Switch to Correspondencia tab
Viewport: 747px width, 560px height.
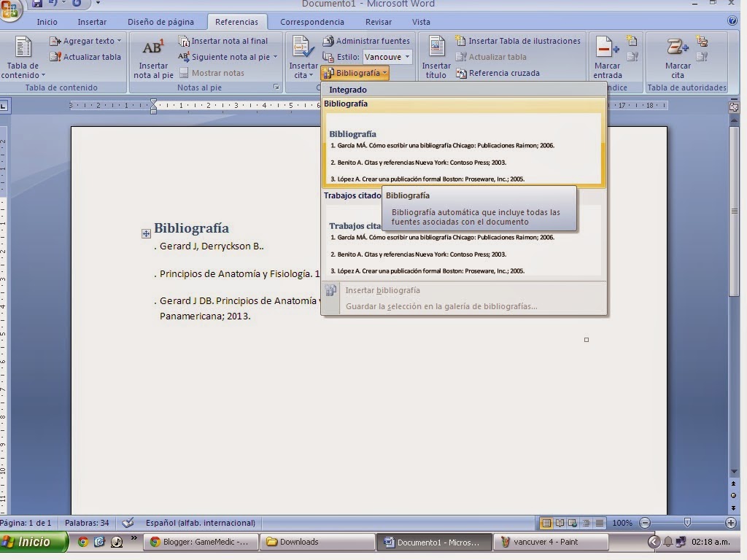[x=312, y=22]
